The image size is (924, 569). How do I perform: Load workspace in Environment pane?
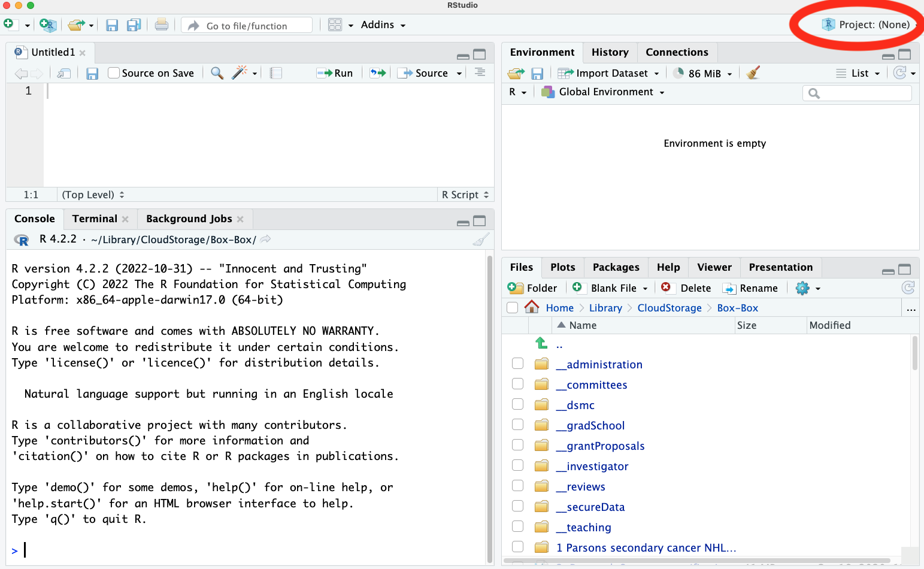[x=516, y=73]
